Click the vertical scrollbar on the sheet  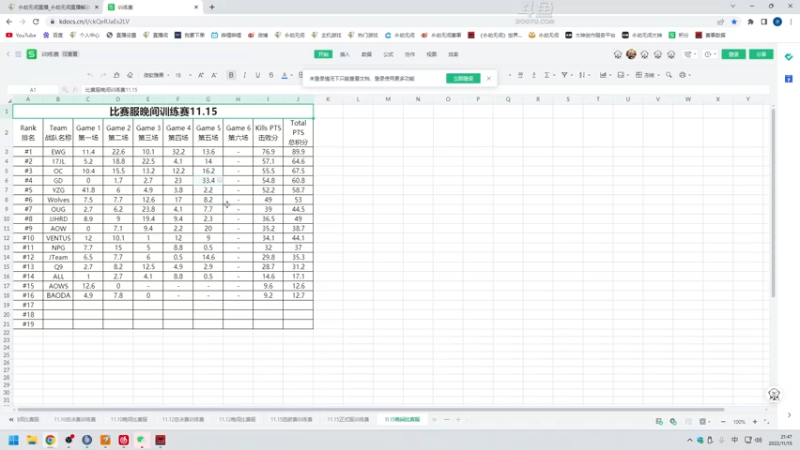pyautogui.click(x=773, y=203)
